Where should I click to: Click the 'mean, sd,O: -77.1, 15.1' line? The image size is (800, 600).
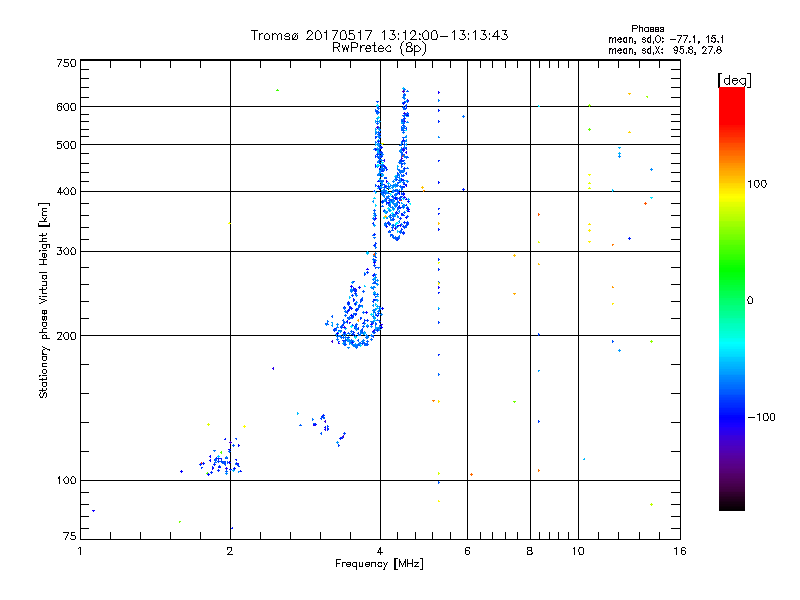[666, 39]
